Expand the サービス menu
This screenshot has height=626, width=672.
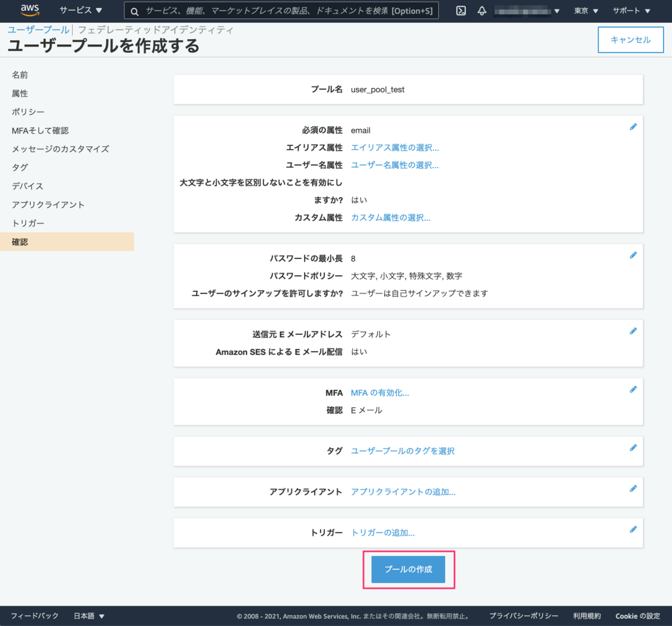pyautogui.click(x=81, y=10)
